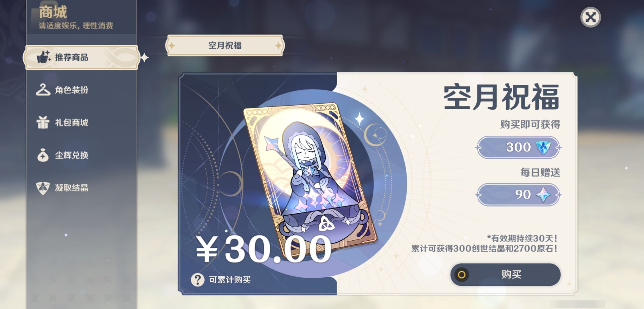Click the question mark help icon
The width and height of the screenshot is (644, 309).
[x=198, y=280]
